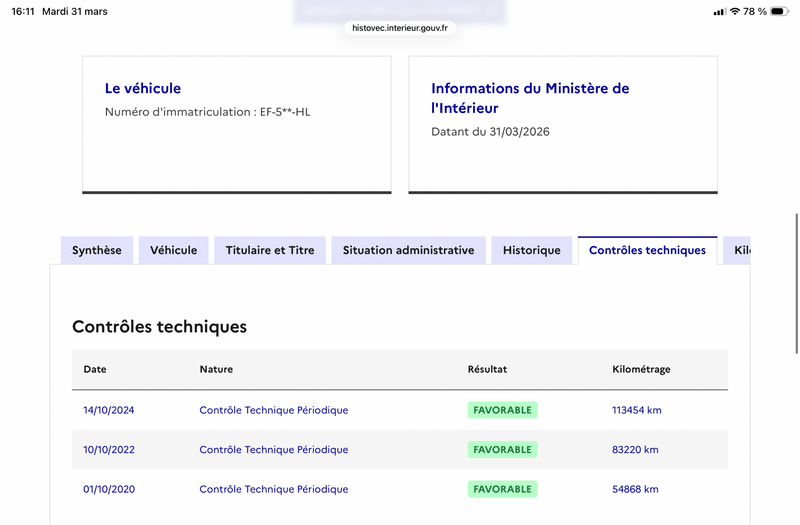Open the partially visible Kilométrage tab

tap(737, 250)
